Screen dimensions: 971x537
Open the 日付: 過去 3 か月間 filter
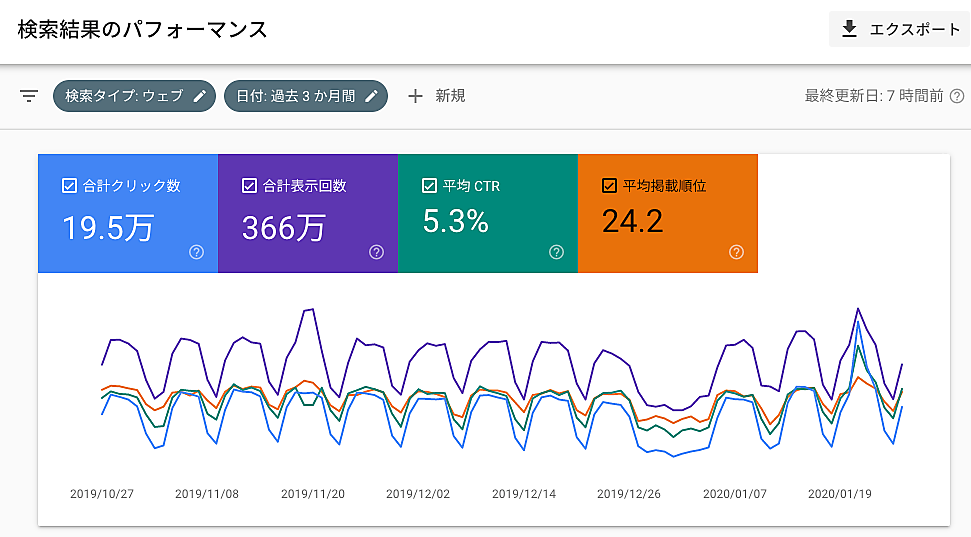[x=295, y=96]
